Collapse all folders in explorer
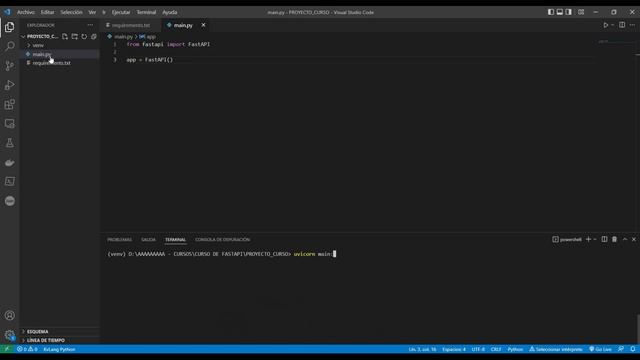The width and height of the screenshot is (640, 360). (93, 36)
